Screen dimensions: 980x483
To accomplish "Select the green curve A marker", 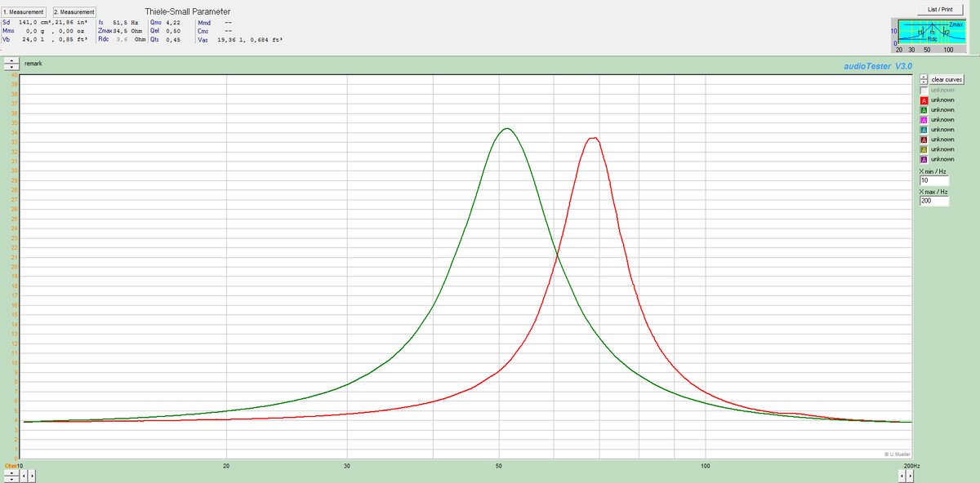I will [924, 109].
